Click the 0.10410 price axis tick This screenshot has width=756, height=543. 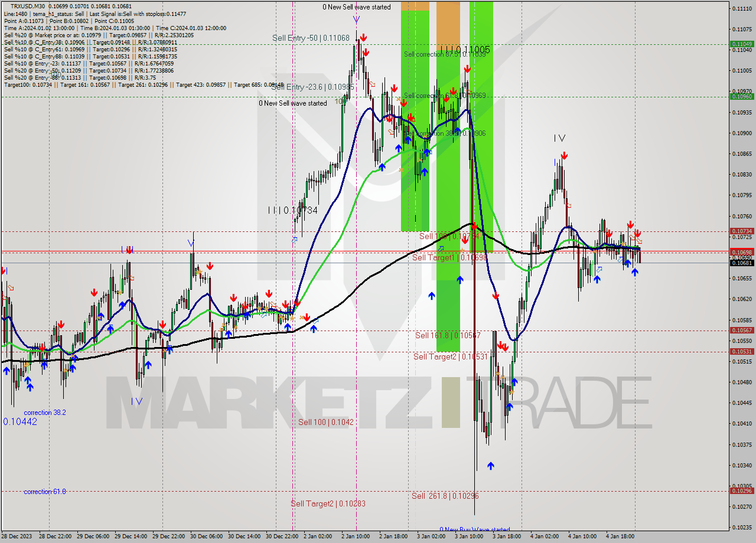[742, 423]
